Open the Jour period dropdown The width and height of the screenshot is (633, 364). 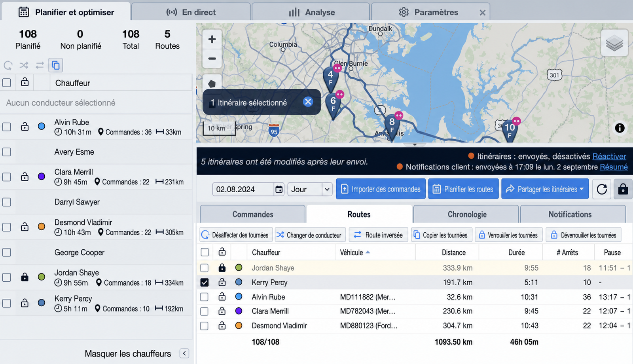[310, 189]
